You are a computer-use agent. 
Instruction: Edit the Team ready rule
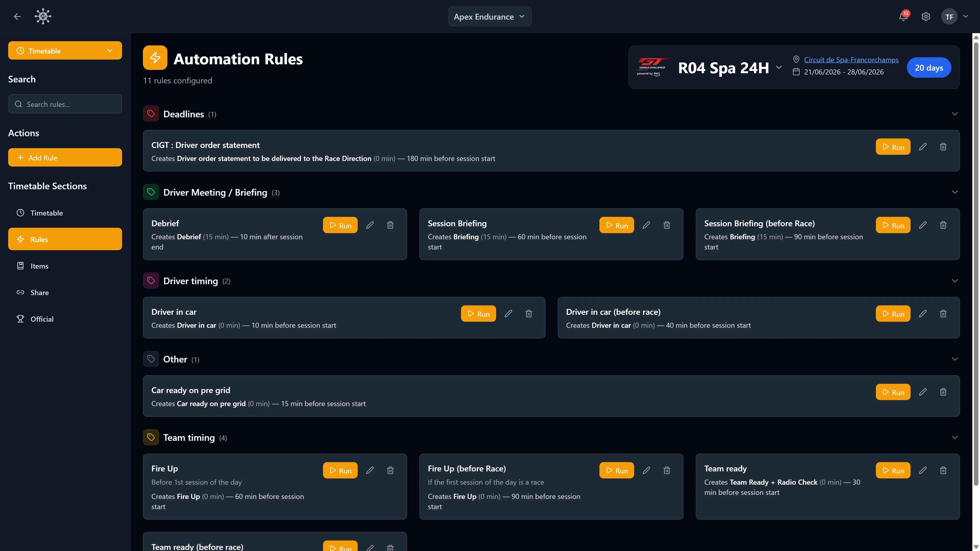click(923, 470)
